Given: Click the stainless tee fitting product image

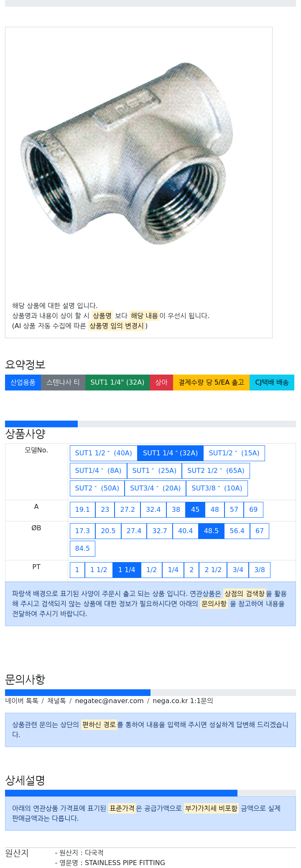Looking at the screenshot, I should pyautogui.click(x=126, y=153).
